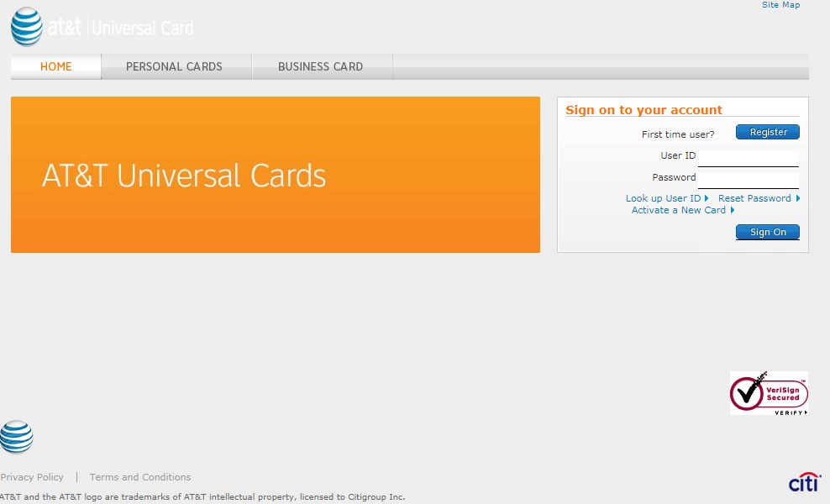Click the Citi logo in footer
830x504 pixels.
click(805, 482)
